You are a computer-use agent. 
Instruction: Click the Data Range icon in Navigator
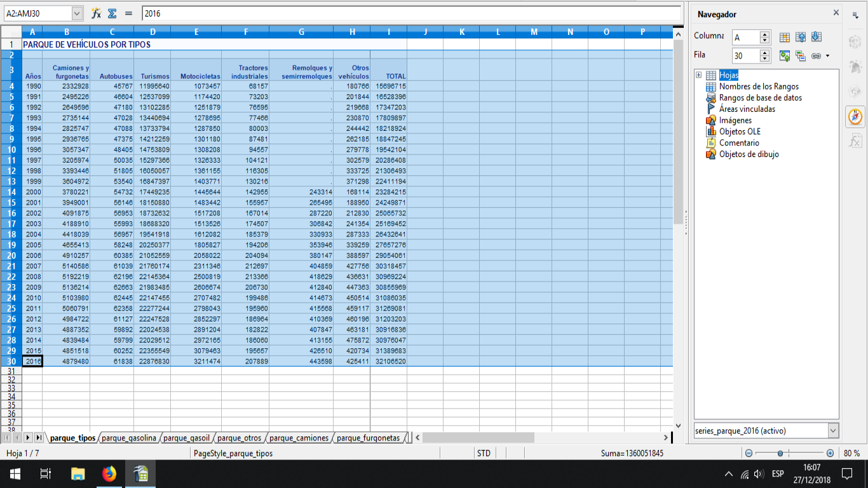tap(785, 37)
